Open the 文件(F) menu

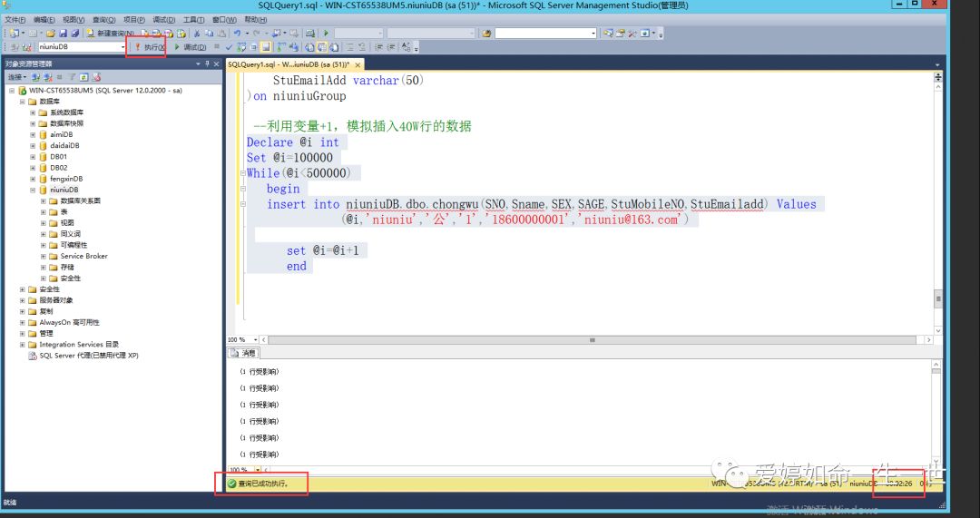(x=15, y=19)
